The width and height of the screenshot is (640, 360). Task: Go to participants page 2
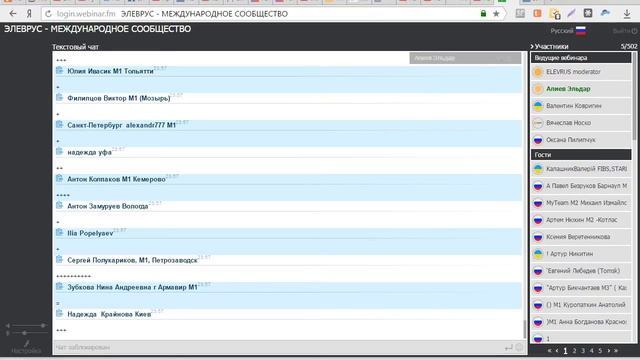(x=574, y=351)
